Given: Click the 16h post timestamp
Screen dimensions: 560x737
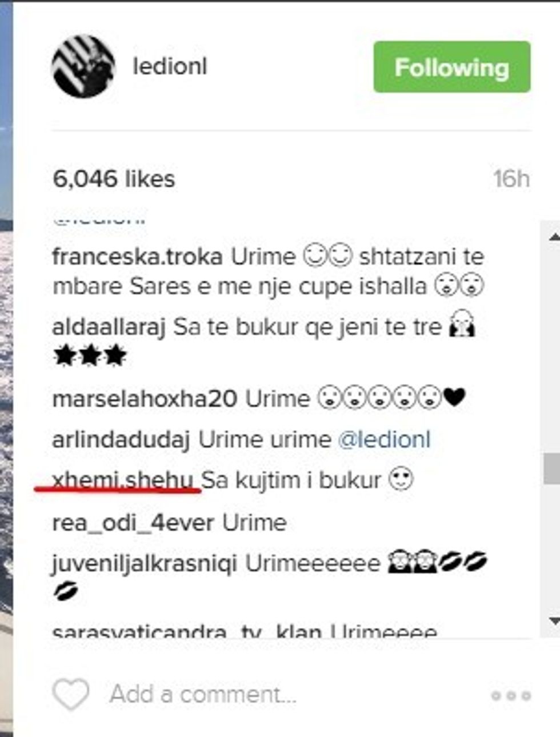Looking at the screenshot, I should [512, 179].
